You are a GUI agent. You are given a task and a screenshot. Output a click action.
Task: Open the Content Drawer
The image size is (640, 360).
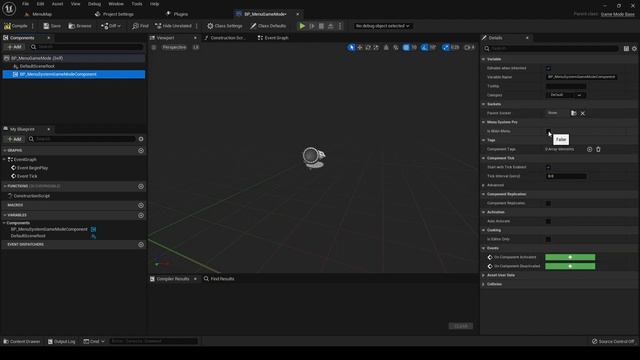[22, 341]
